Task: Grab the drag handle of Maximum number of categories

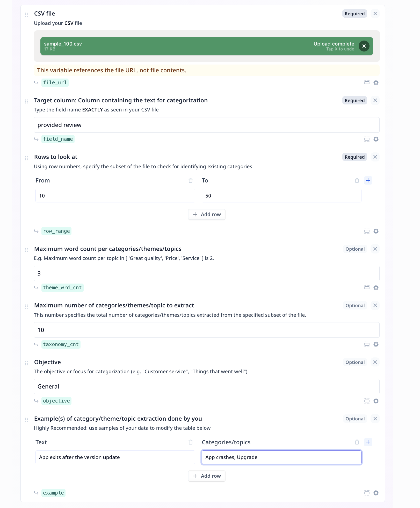Action: (x=26, y=307)
